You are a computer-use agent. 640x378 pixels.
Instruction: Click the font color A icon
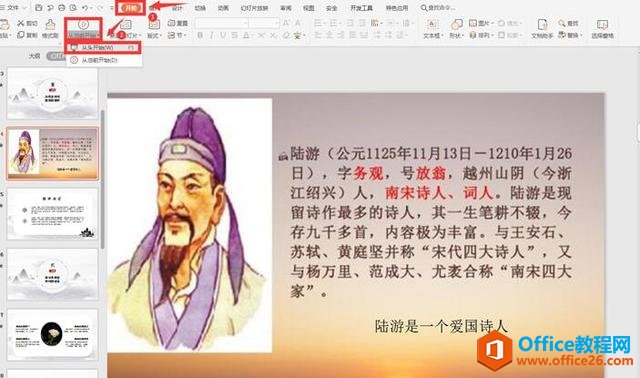tap(247, 36)
